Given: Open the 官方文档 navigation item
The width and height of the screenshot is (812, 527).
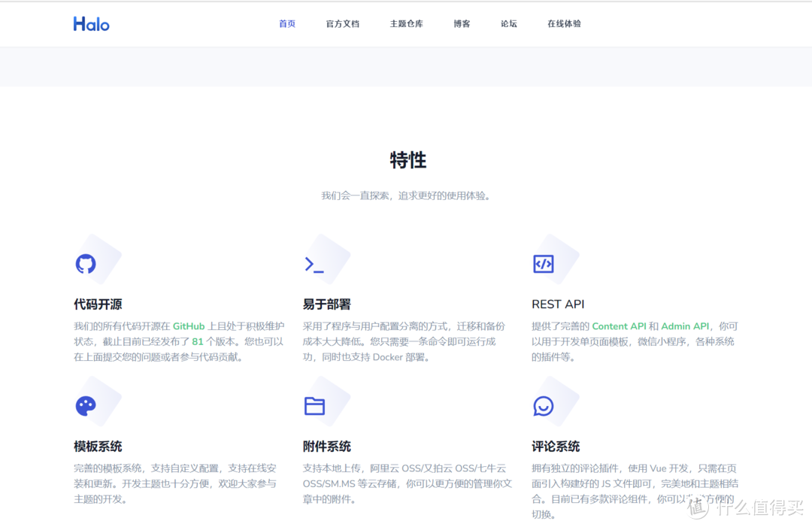Looking at the screenshot, I should pos(343,24).
